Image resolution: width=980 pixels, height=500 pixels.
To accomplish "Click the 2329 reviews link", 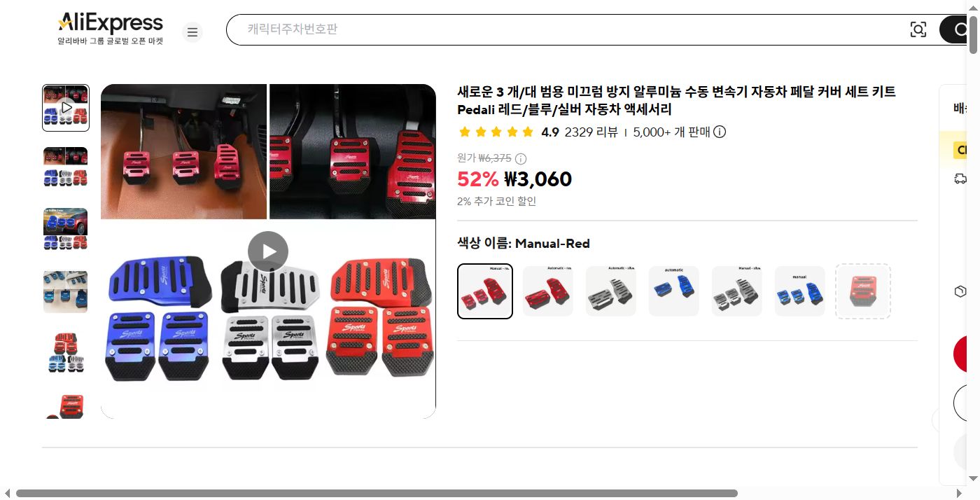I will [591, 132].
